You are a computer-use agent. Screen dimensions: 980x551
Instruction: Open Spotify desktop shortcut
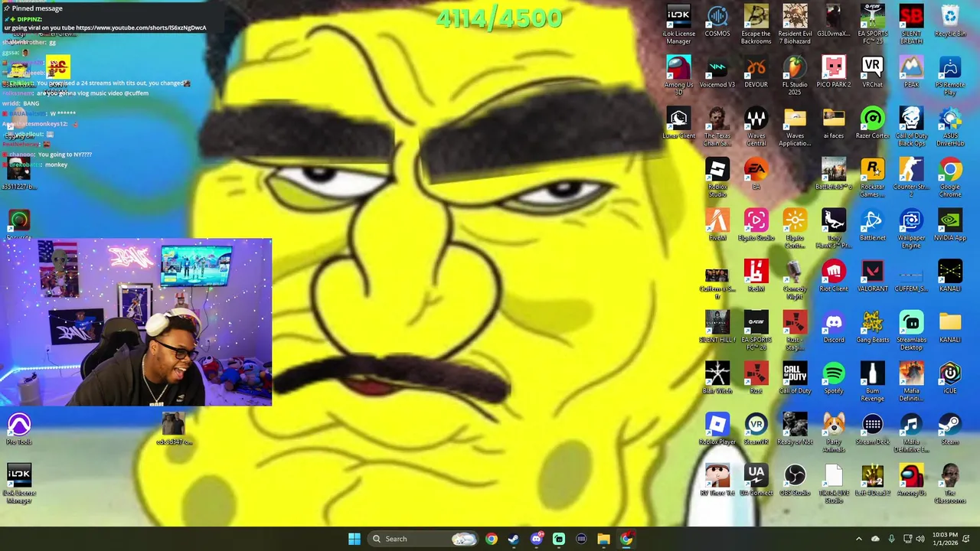click(834, 379)
